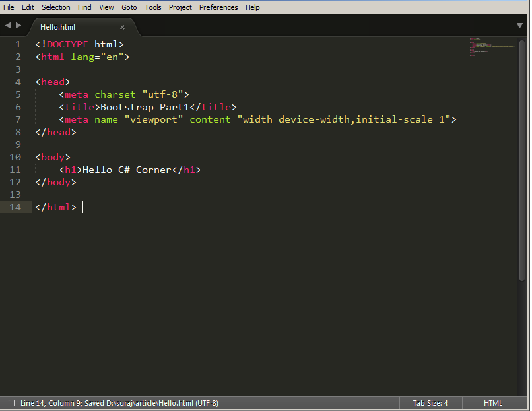This screenshot has width=532, height=411.
Task: Click the vertical scrollbar handle
Action: (x=522, y=160)
